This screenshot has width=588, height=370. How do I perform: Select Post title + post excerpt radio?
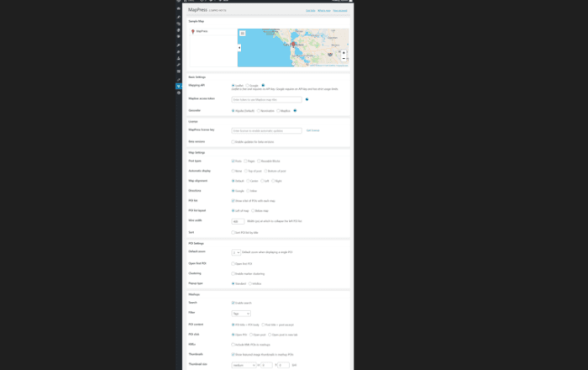(263, 325)
